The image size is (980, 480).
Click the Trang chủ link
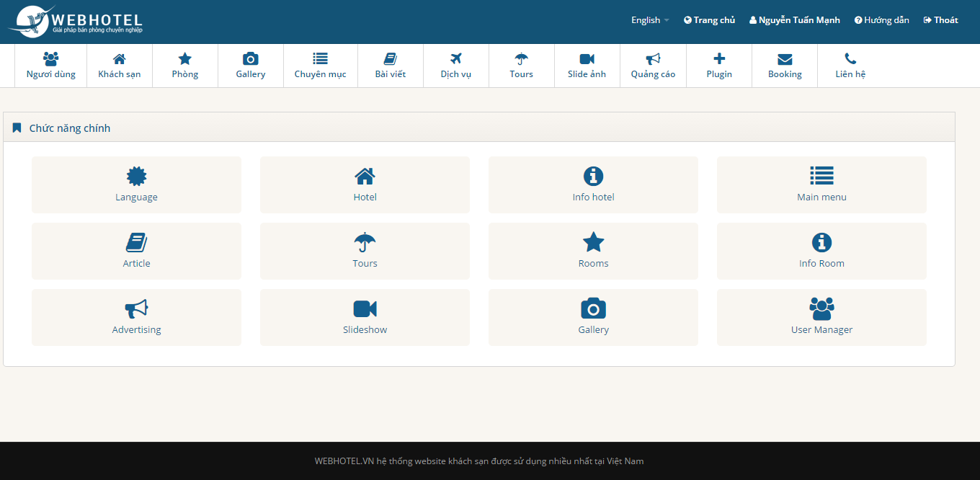(x=710, y=20)
